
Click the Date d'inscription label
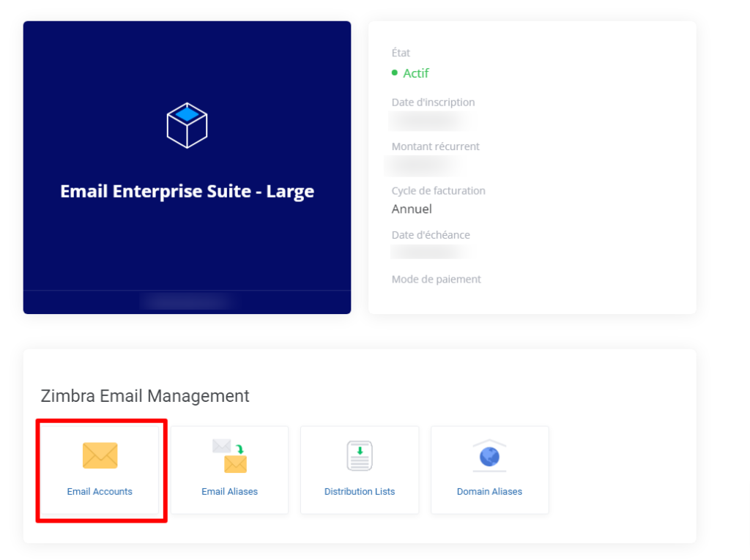pos(433,102)
